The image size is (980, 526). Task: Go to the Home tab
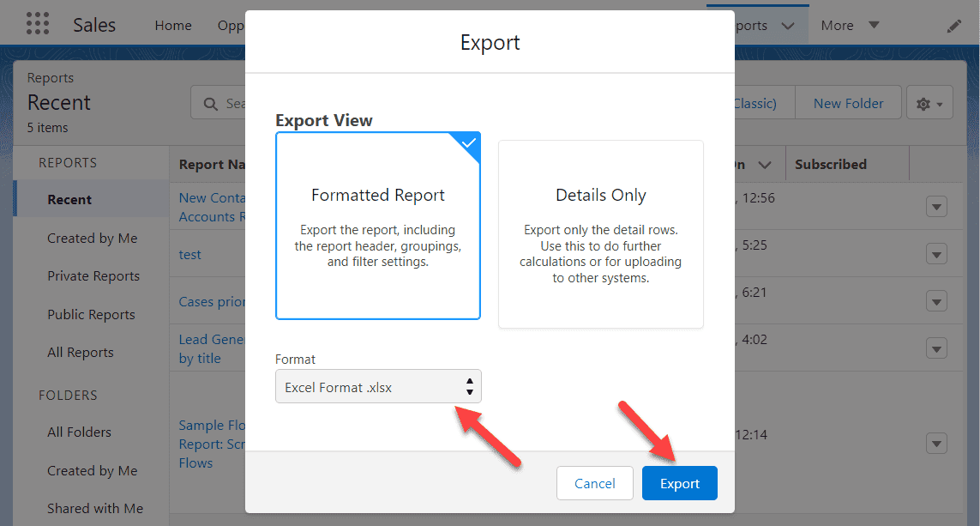(x=173, y=26)
